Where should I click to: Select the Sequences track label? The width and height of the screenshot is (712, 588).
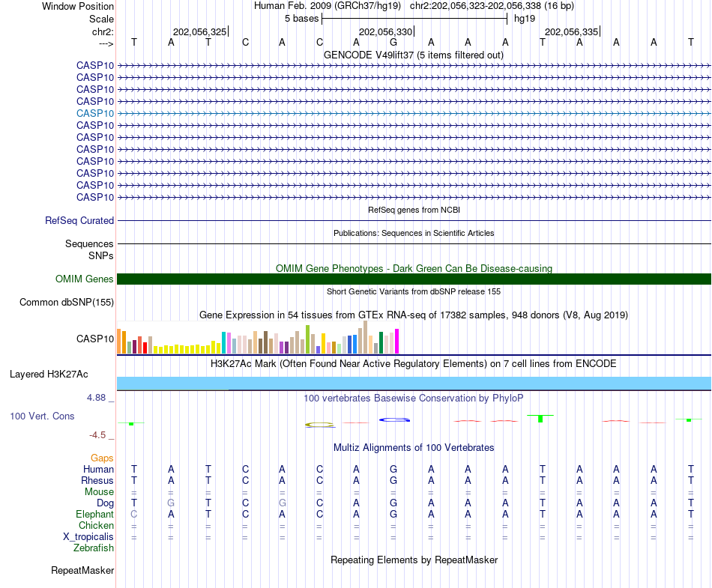pos(89,243)
